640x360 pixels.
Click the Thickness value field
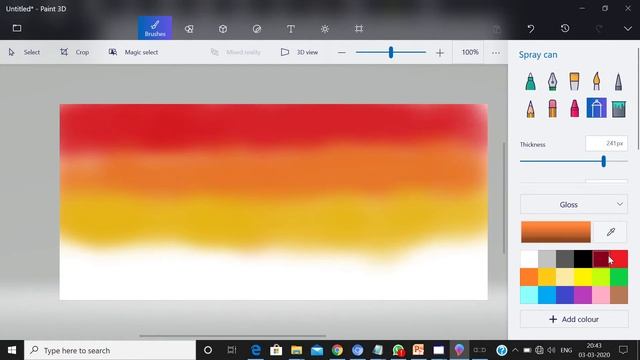click(x=607, y=143)
